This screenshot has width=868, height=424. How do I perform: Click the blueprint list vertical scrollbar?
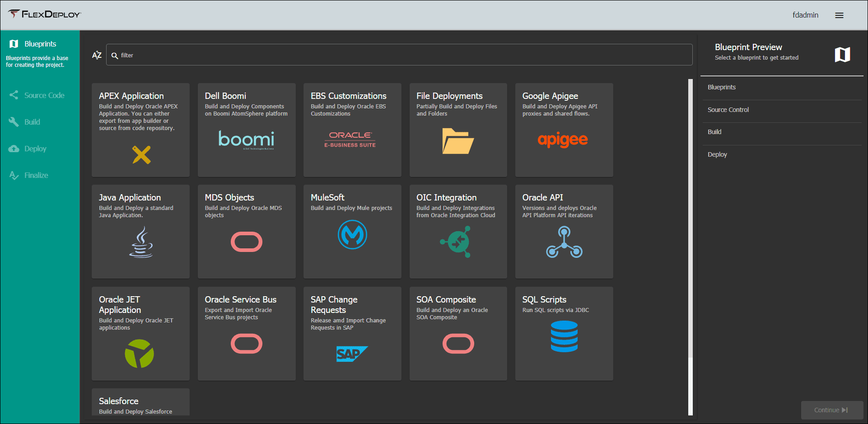[690, 247]
